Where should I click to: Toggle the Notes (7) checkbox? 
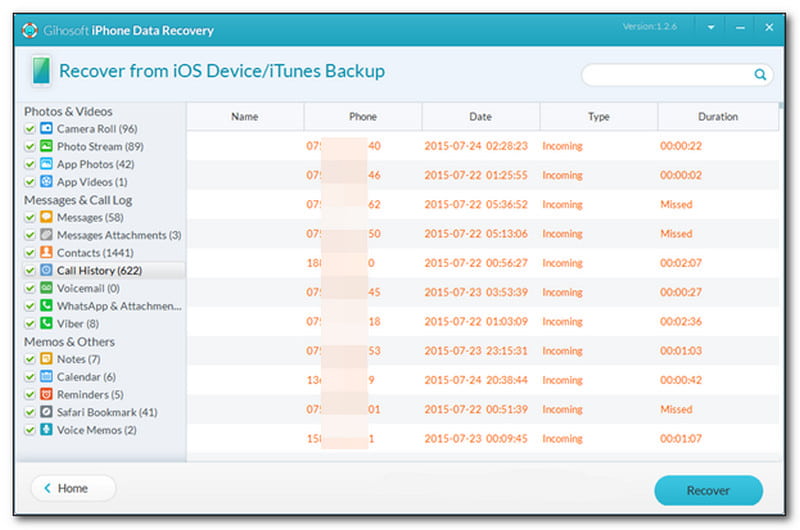click(31, 359)
